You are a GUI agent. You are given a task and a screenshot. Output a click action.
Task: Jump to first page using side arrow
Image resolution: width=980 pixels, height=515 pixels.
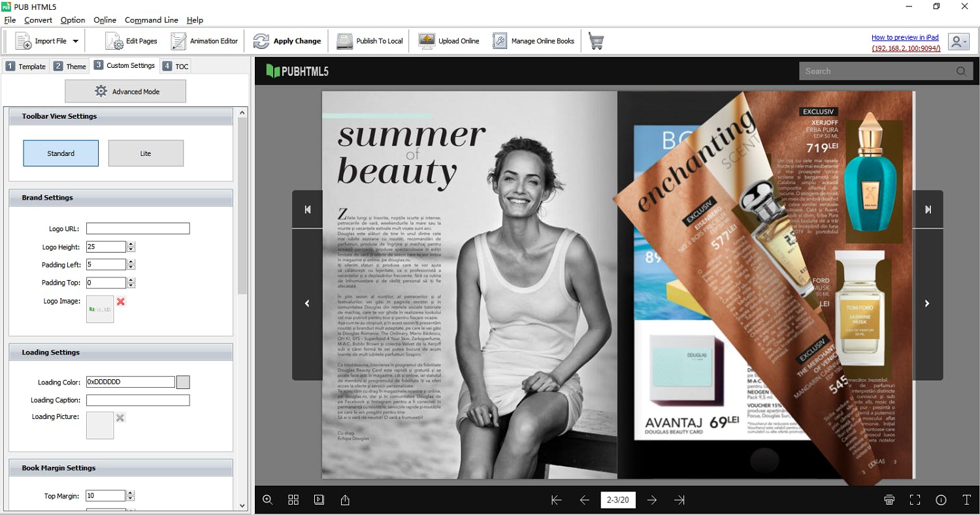click(307, 209)
